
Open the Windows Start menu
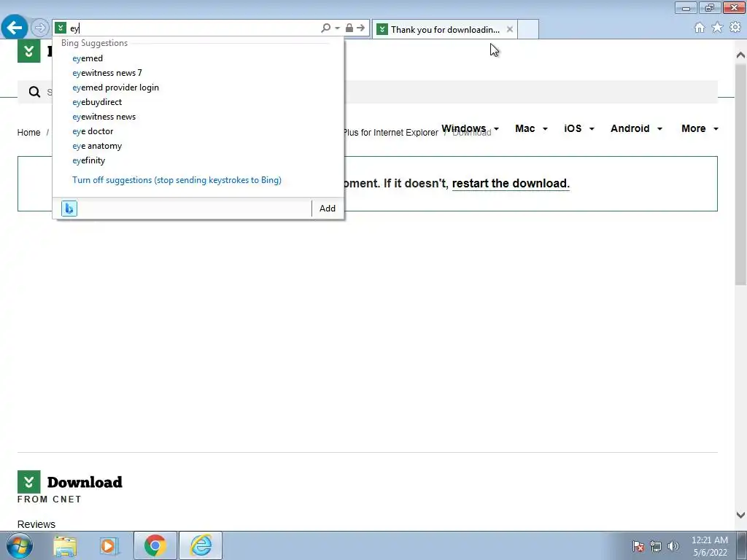pos(20,545)
